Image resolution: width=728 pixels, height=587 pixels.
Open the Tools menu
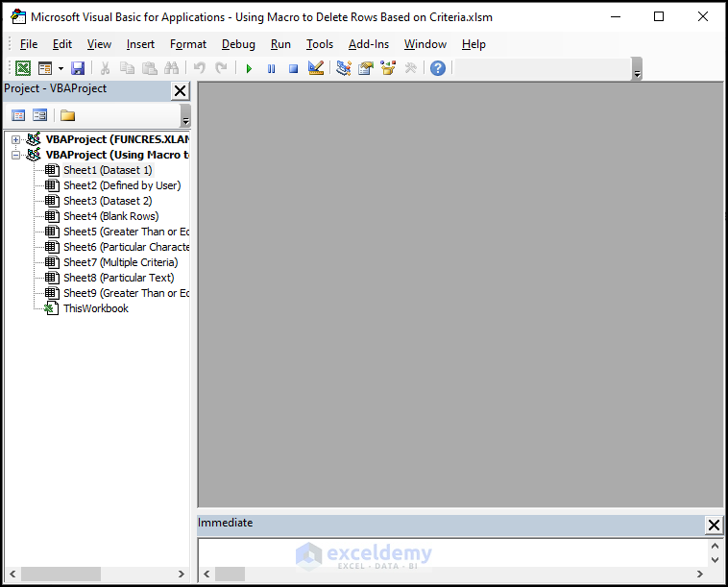[320, 44]
